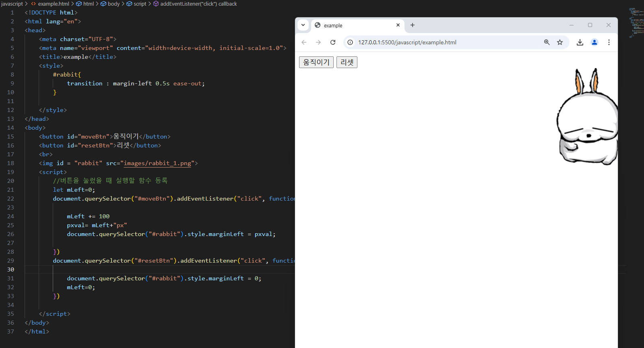Click the id="resetBtn" button tag line

coord(100,145)
